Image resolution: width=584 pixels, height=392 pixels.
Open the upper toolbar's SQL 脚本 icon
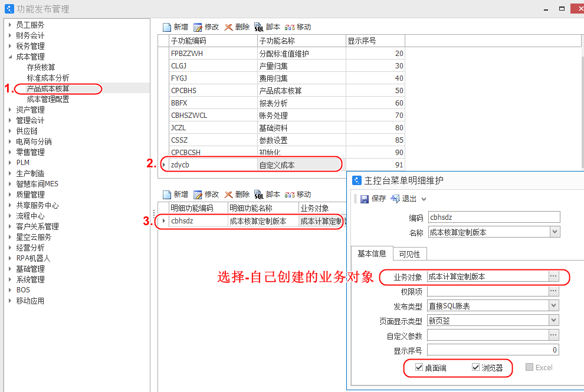259,27
